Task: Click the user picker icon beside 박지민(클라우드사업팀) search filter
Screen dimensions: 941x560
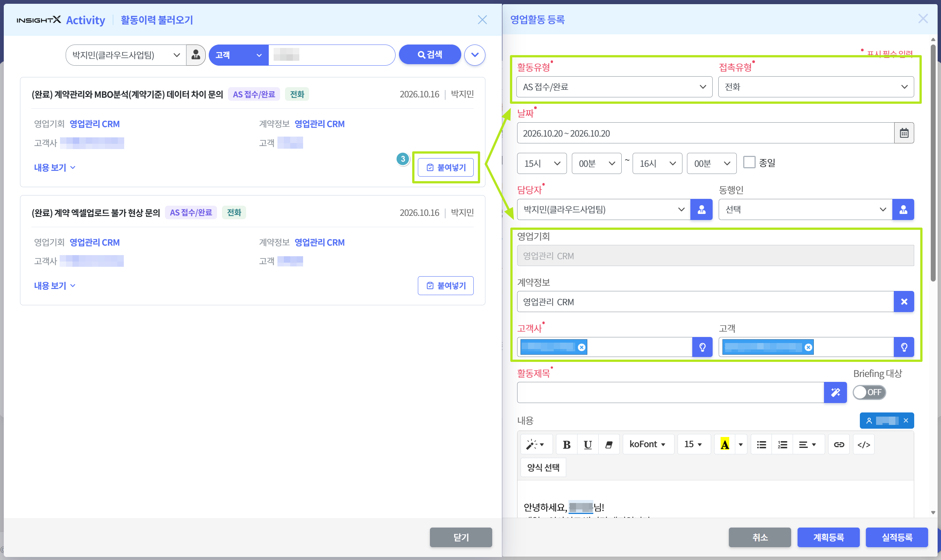Action: pyautogui.click(x=196, y=55)
